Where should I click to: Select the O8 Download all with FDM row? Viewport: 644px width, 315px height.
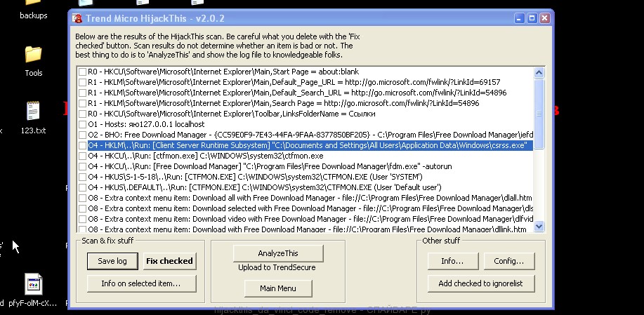(x=310, y=198)
